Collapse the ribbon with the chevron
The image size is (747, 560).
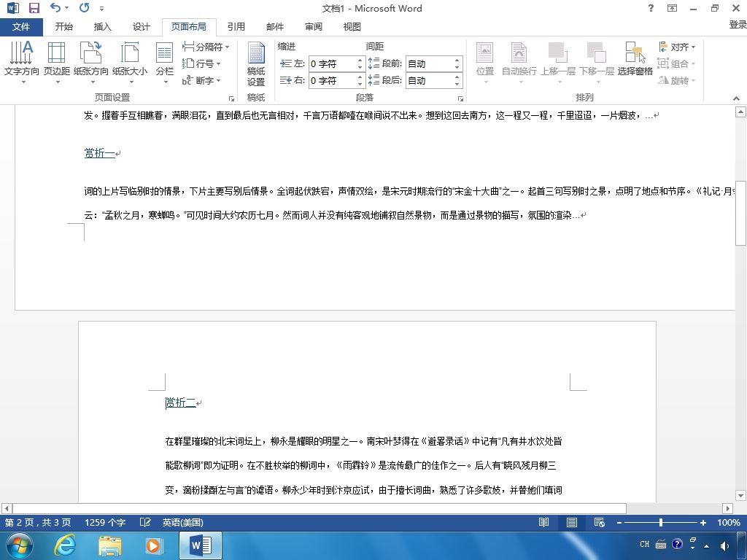click(737, 98)
